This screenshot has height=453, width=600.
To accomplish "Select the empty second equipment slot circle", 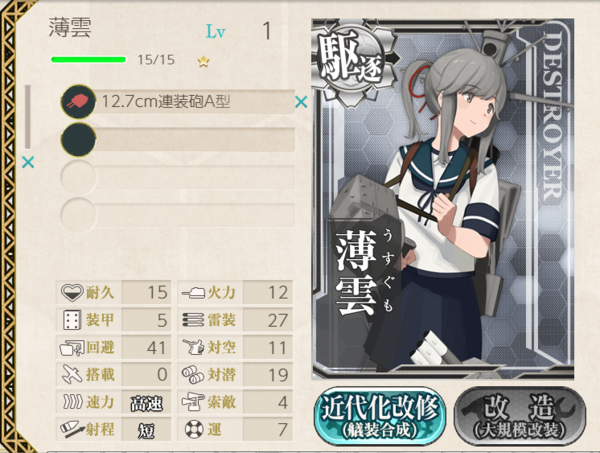I will [x=78, y=140].
